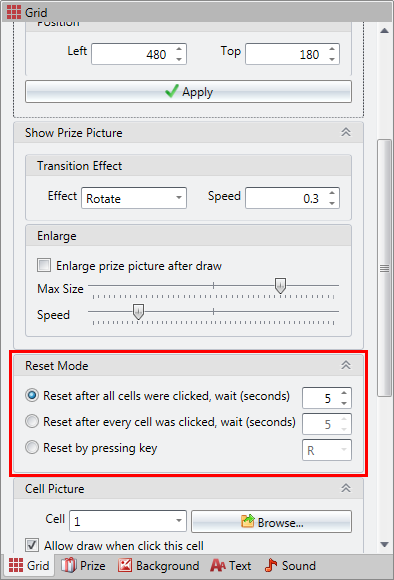This screenshot has width=394, height=580.
Task: Collapse the Cell Picture section
Action: pyautogui.click(x=346, y=488)
